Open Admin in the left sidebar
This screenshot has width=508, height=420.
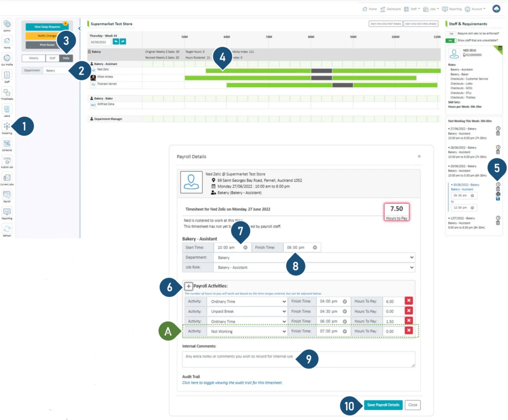[7, 25]
